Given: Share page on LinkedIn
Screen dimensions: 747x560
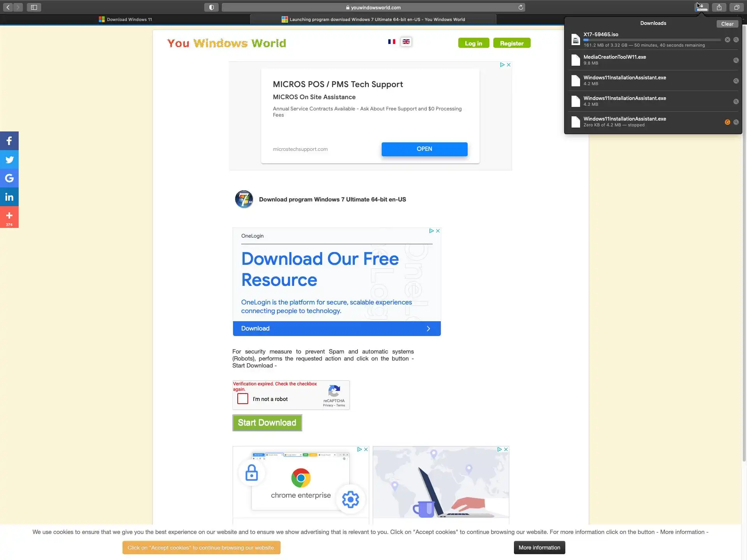Looking at the screenshot, I should (x=9, y=197).
